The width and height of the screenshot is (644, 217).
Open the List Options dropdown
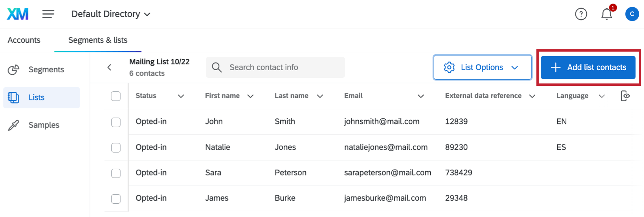click(x=482, y=68)
